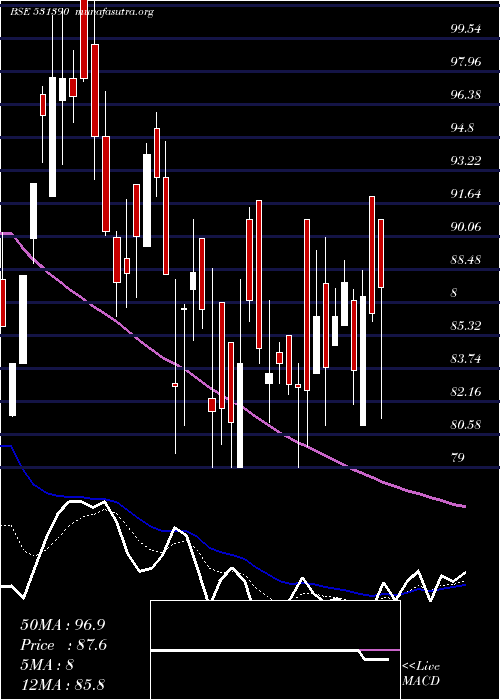Click the 88.48 price axis label
Viewport: 500px width, 700px height.
(x=466, y=260)
